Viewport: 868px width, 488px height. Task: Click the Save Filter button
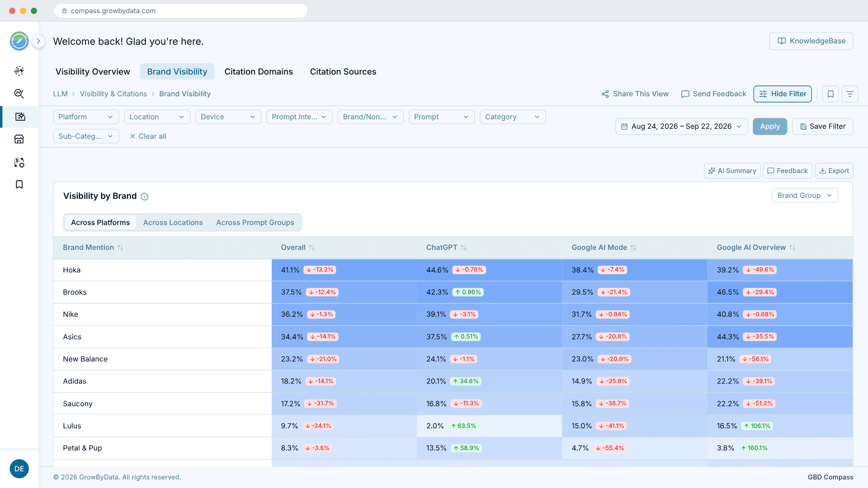(823, 127)
